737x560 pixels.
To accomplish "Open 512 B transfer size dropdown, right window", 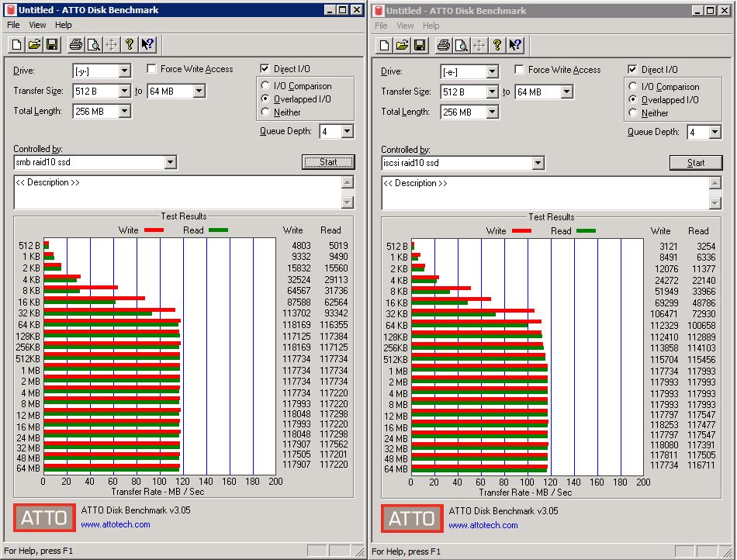I will click(492, 92).
